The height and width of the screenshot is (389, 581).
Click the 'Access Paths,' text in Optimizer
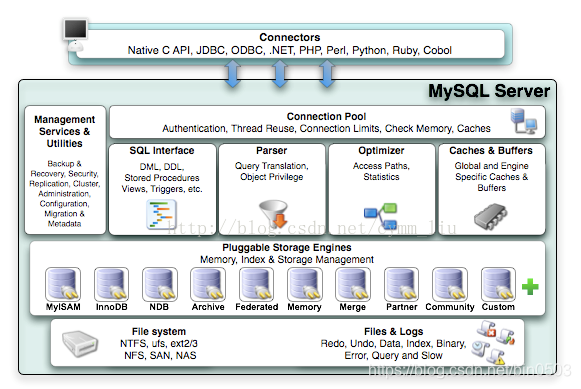click(x=381, y=166)
